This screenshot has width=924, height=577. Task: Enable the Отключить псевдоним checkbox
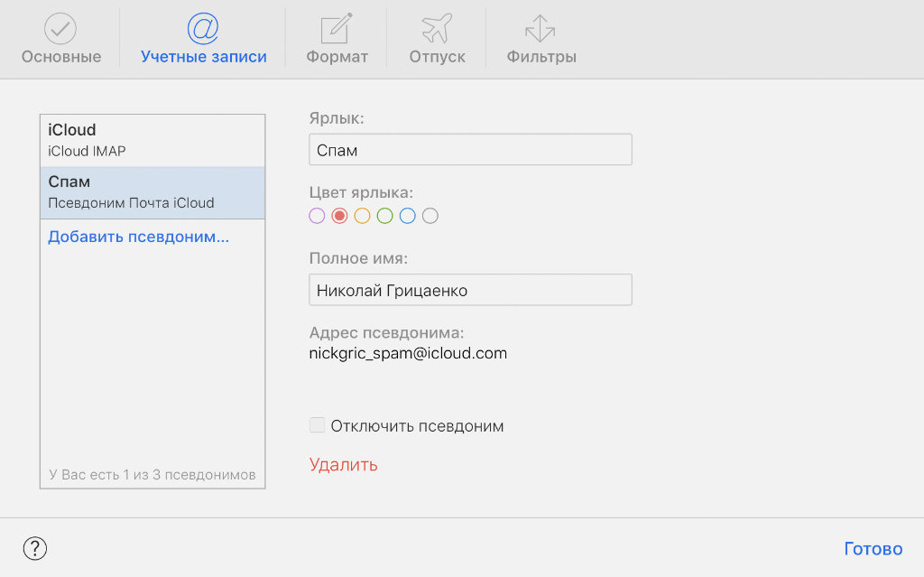[317, 424]
